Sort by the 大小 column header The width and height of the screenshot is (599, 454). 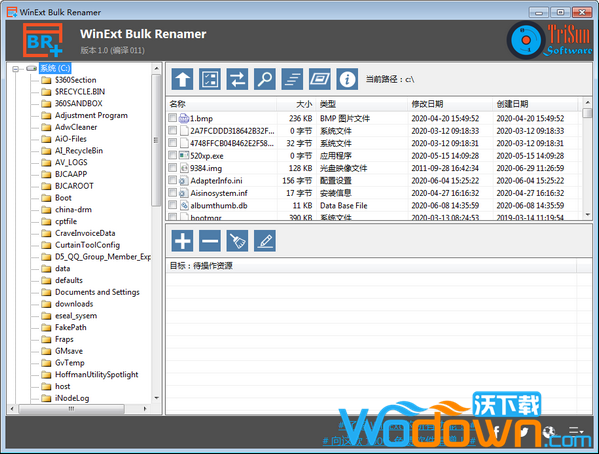coord(296,104)
